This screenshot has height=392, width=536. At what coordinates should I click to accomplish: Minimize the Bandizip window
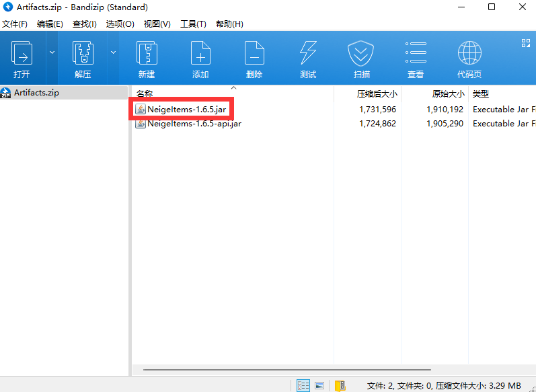tap(461, 7)
